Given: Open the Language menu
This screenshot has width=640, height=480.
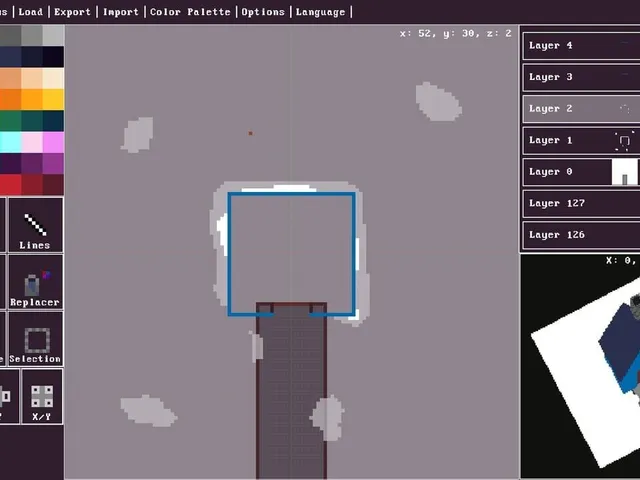Looking at the screenshot, I should coord(320,12).
